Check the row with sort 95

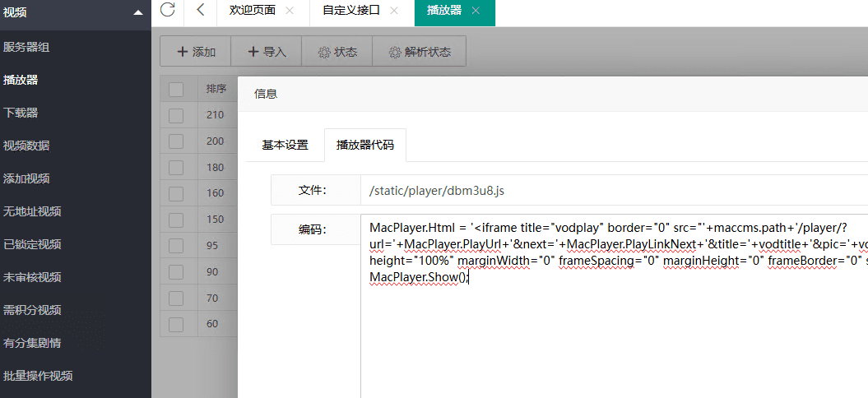[x=176, y=246]
